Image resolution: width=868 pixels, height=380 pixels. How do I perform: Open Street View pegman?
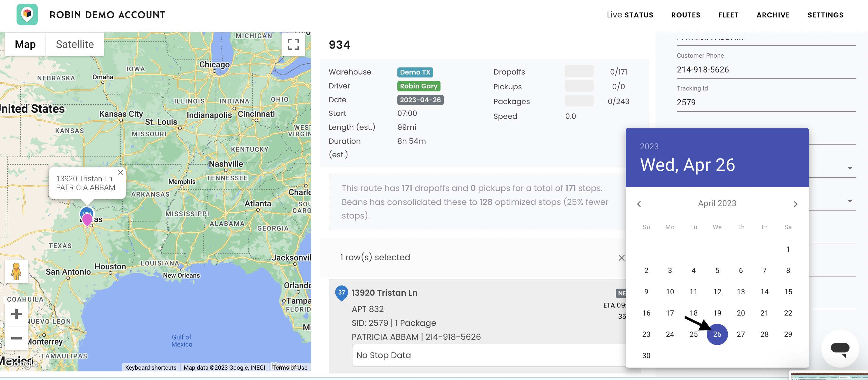click(x=16, y=271)
